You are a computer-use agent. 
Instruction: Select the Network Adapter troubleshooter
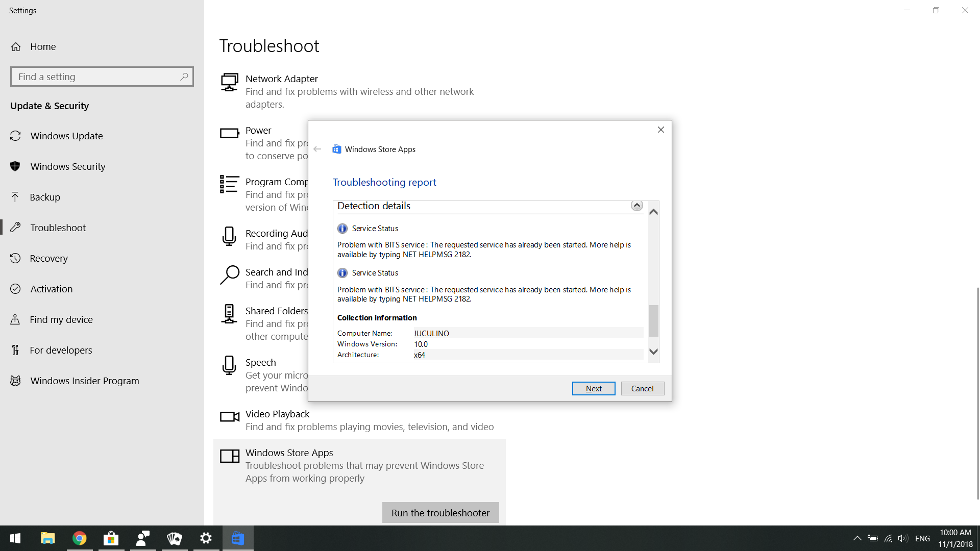coord(359,91)
